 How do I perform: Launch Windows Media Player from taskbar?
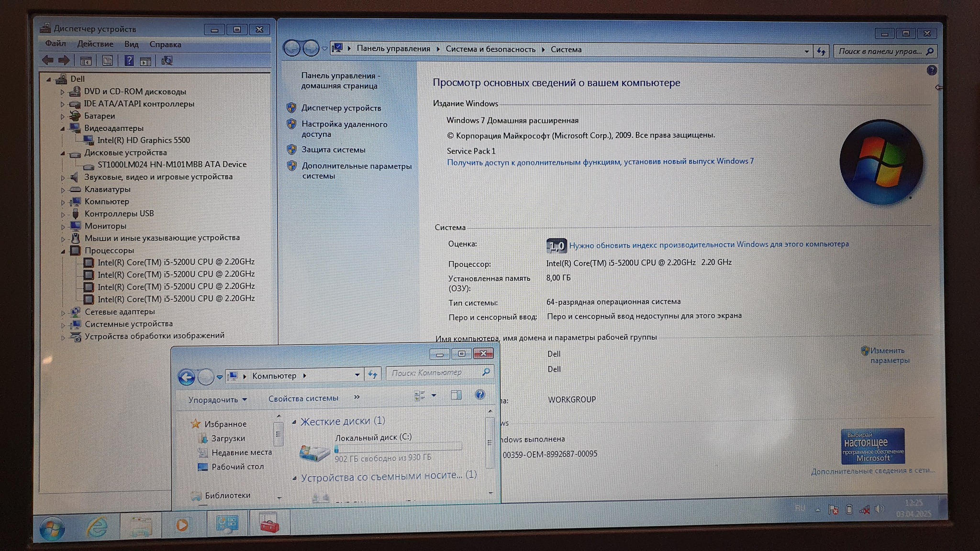point(182,525)
